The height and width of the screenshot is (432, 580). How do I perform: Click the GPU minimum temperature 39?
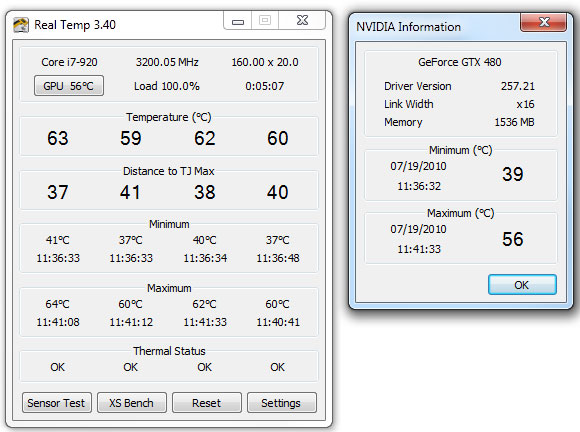pyautogui.click(x=512, y=174)
